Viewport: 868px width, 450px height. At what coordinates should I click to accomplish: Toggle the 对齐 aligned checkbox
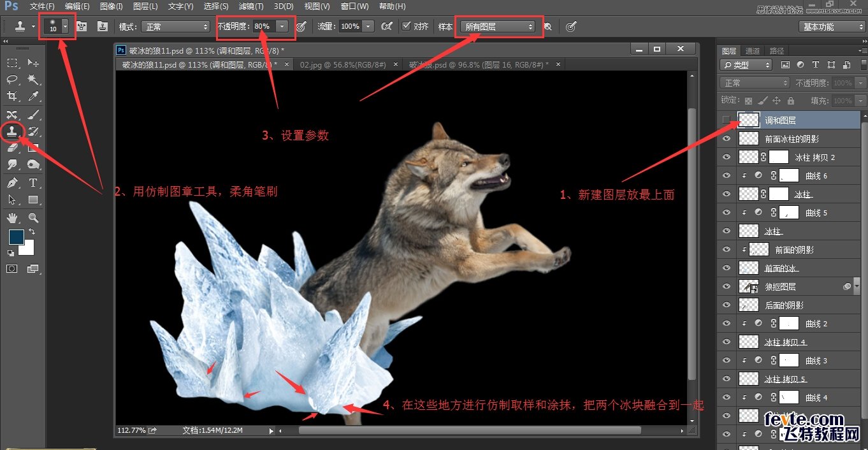pos(406,27)
